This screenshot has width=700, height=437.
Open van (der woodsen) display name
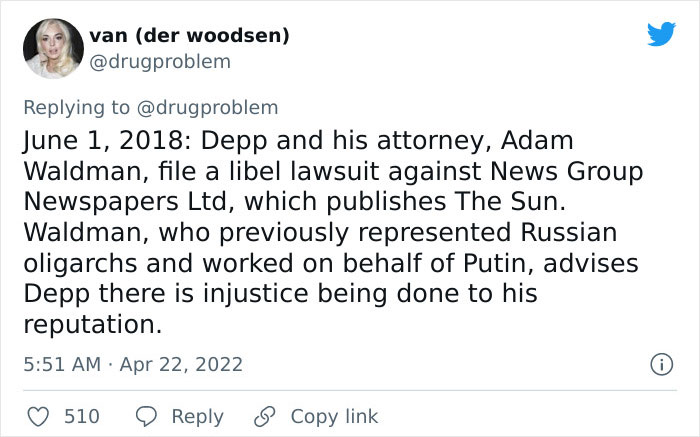[x=189, y=35]
